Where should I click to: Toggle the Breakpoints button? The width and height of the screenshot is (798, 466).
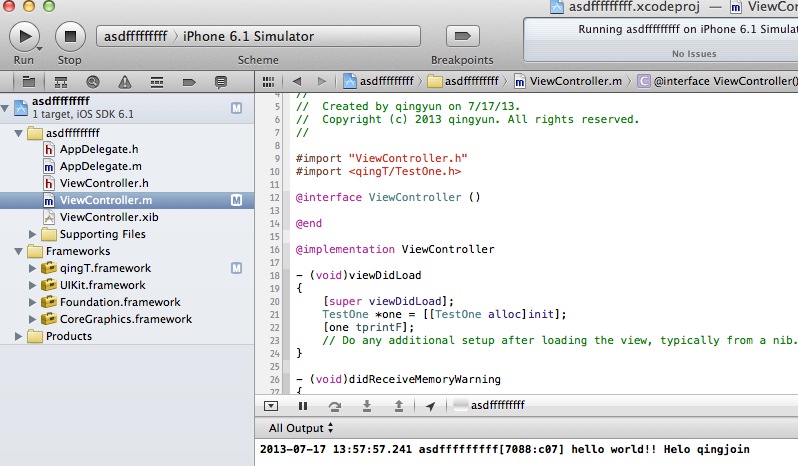click(462, 36)
